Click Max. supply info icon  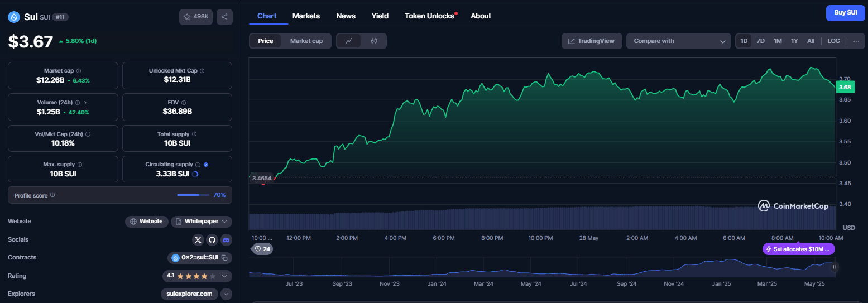click(80, 165)
